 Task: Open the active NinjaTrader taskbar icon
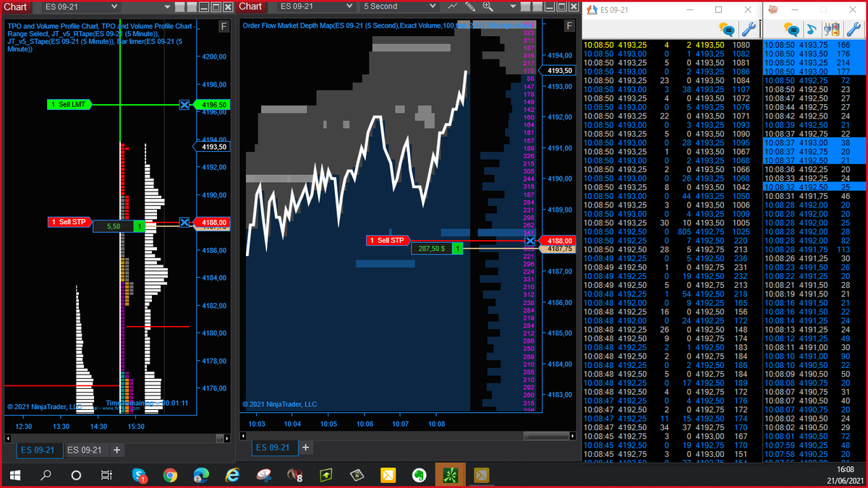(x=450, y=475)
